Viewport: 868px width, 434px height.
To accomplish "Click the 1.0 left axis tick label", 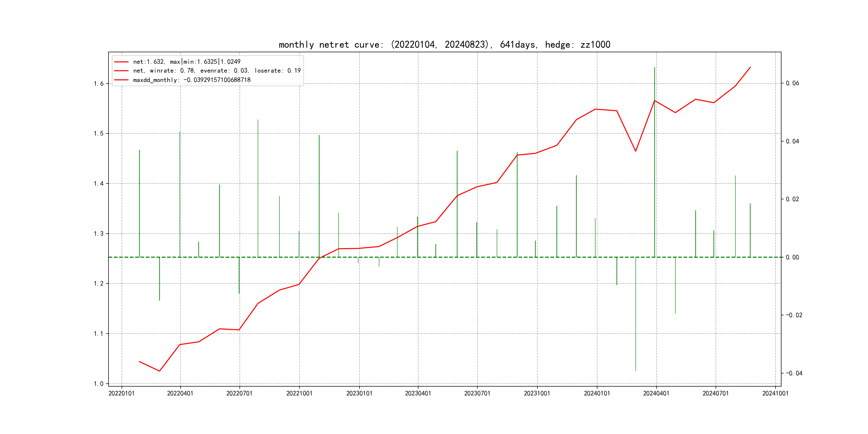I will (98, 384).
